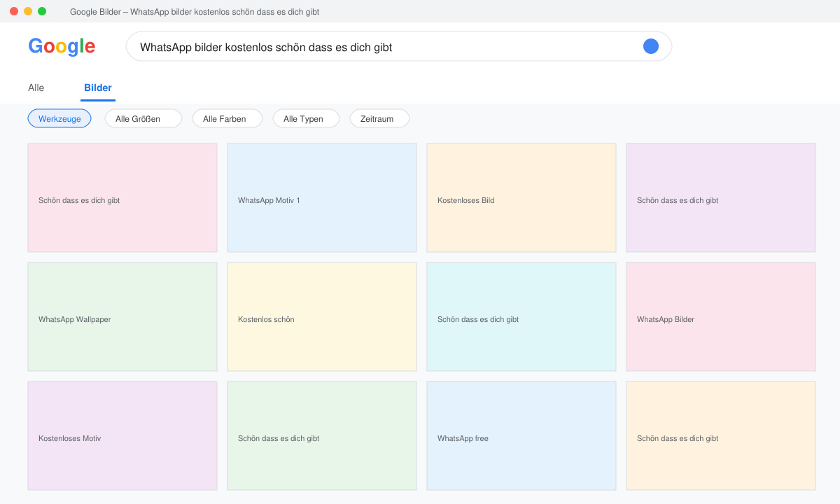
Task: Click the Google logo
Action: click(62, 46)
